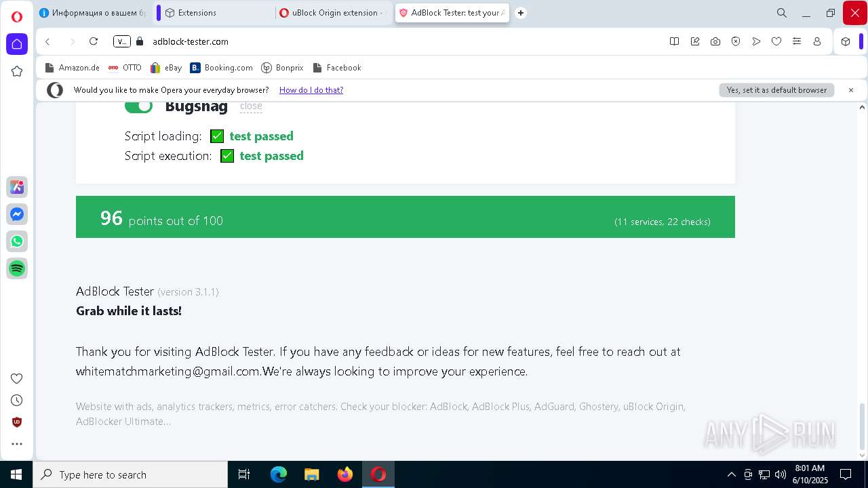Click whitematchmarketing@gmail.com text
This screenshot has width=868, height=488.
(x=168, y=371)
